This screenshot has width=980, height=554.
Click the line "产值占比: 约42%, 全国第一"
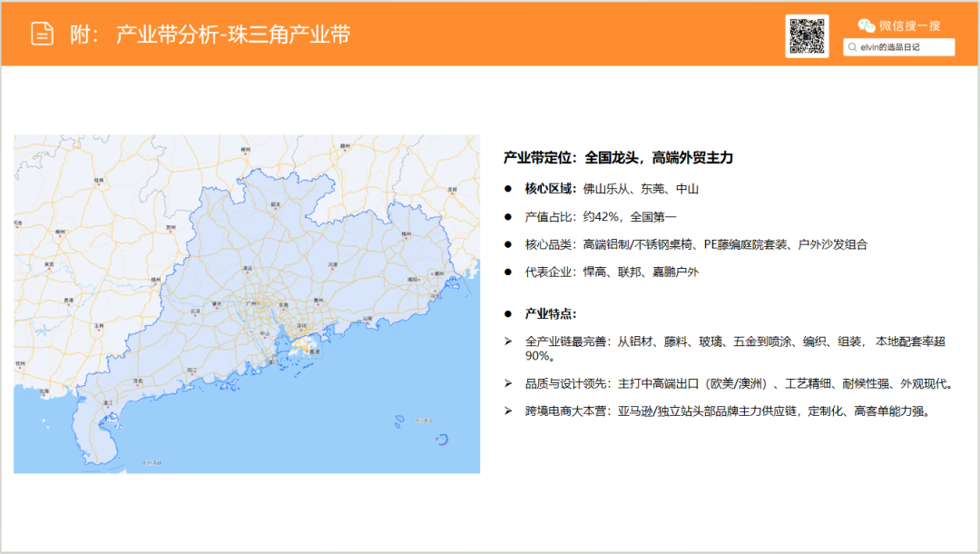[x=601, y=217]
